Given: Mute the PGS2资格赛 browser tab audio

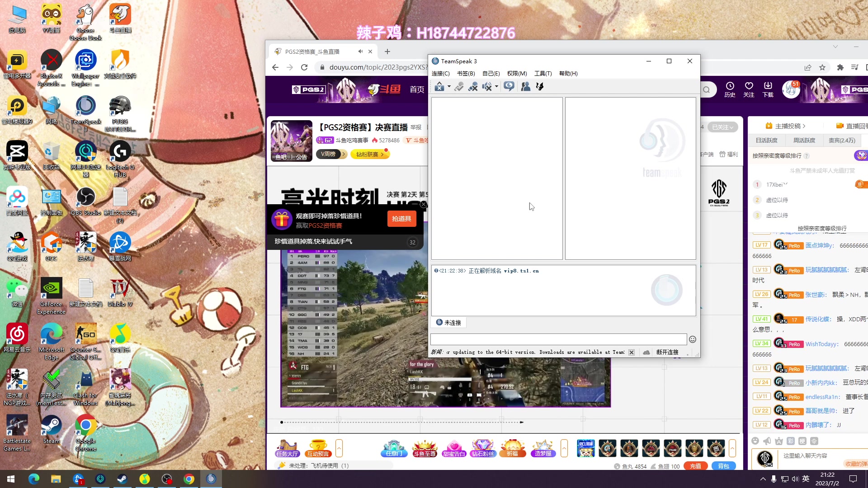Looking at the screenshot, I should click(x=360, y=52).
